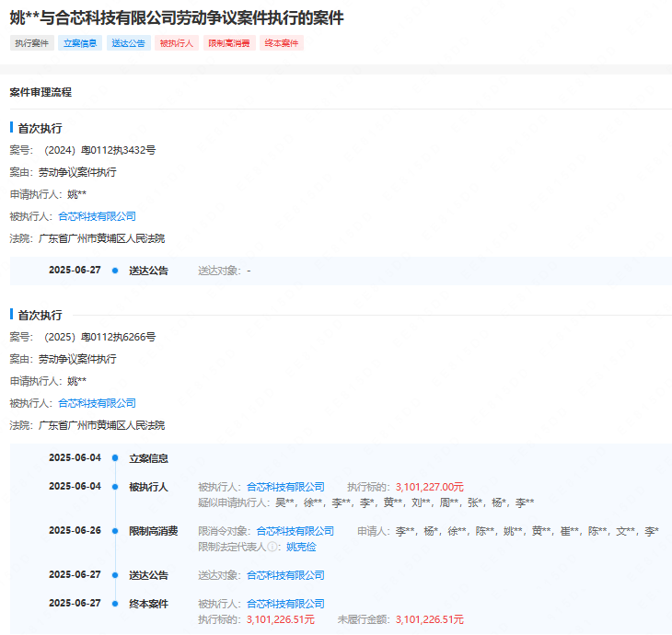Click the 限制高消费 timeline dot

[115, 531]
